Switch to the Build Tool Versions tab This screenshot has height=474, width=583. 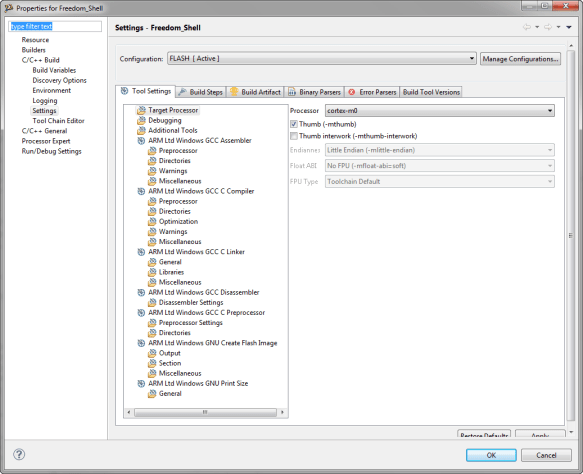point(431,92)
